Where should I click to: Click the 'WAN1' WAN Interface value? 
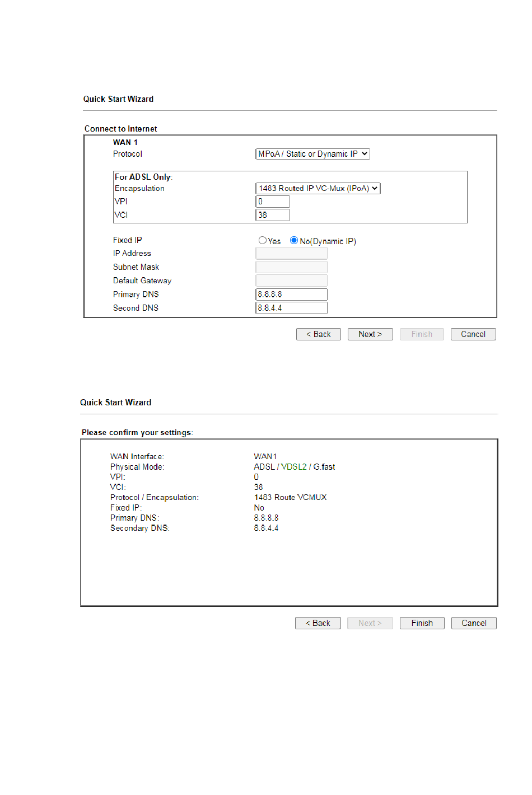tap(265, 457)
